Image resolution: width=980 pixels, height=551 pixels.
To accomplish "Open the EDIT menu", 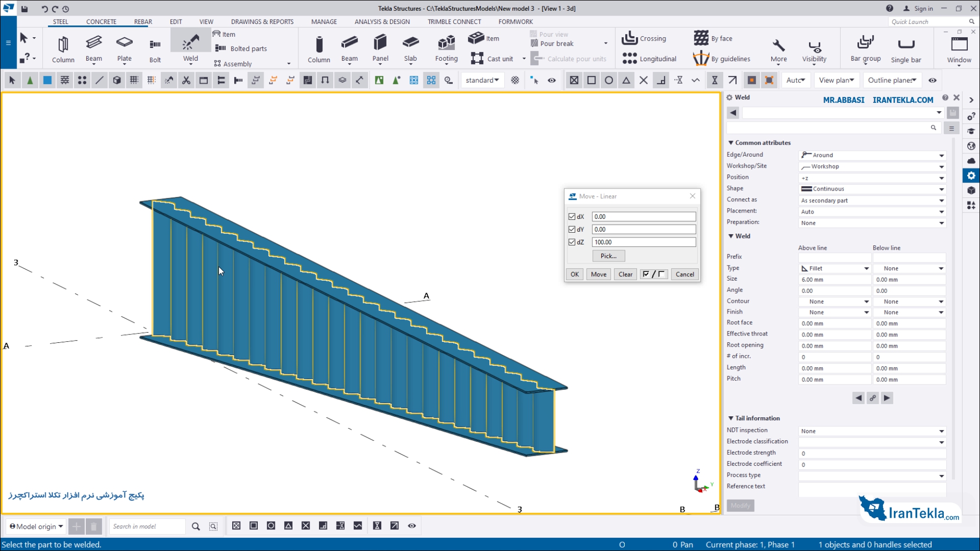I will [176, 22].
